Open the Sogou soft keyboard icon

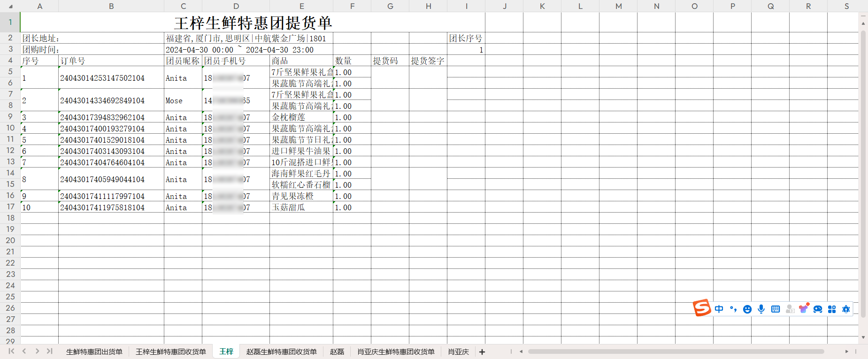(776, 309)
